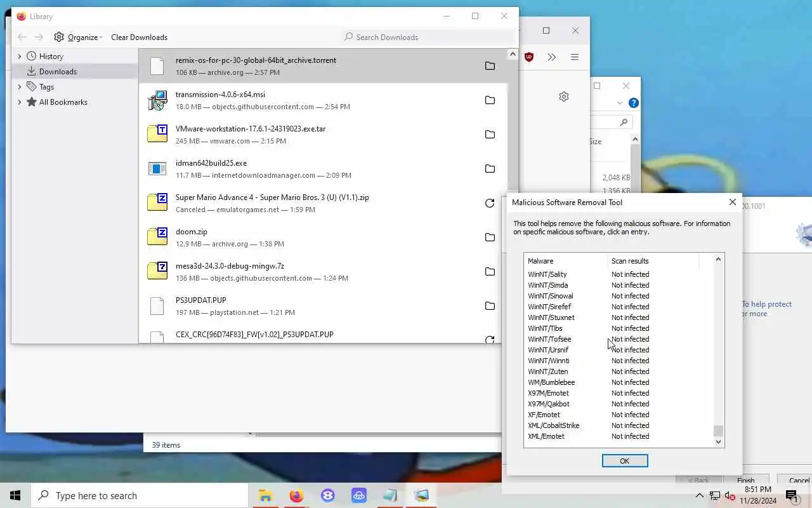The image size is (812, 508).
Task: Click Malware column header
Action: click(x=566, y=261)
